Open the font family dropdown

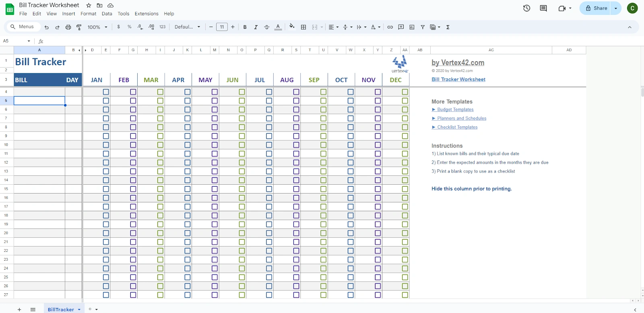[x=187, y=27]
